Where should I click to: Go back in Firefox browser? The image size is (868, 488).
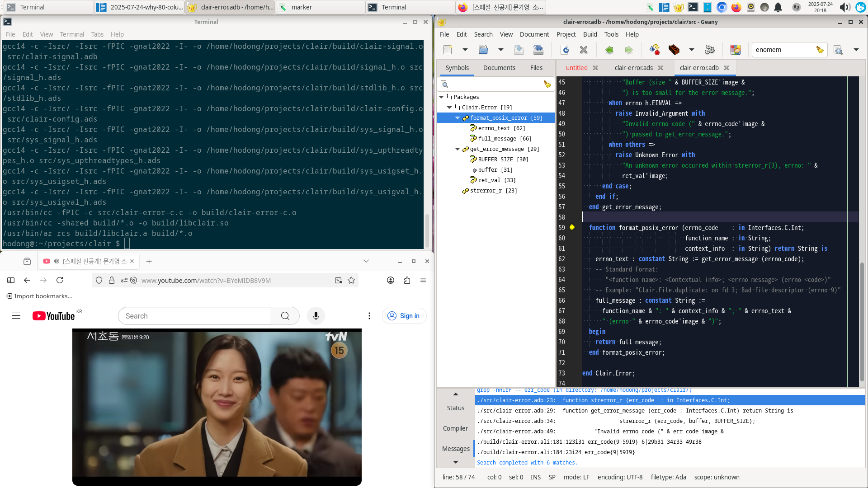(27, 280)
